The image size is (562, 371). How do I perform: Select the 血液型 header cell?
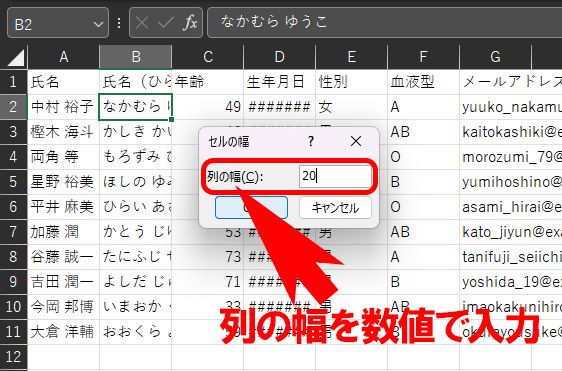(423, 82)
